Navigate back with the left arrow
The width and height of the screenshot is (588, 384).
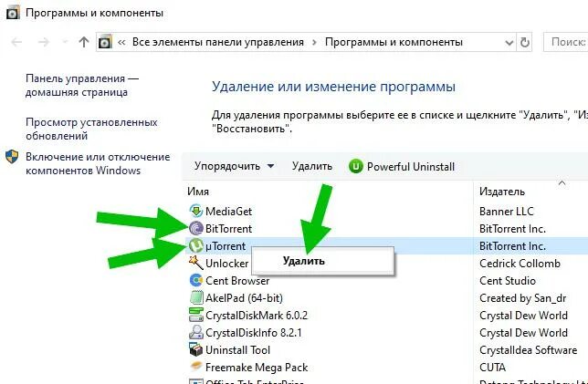pos(16,42)
